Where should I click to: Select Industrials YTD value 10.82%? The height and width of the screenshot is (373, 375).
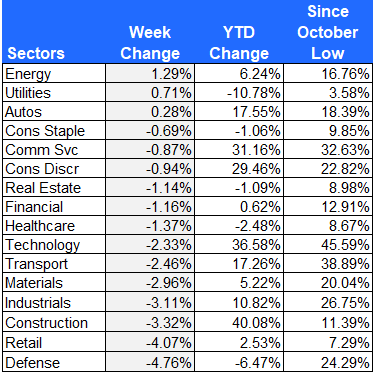click(x=239, y=303)
